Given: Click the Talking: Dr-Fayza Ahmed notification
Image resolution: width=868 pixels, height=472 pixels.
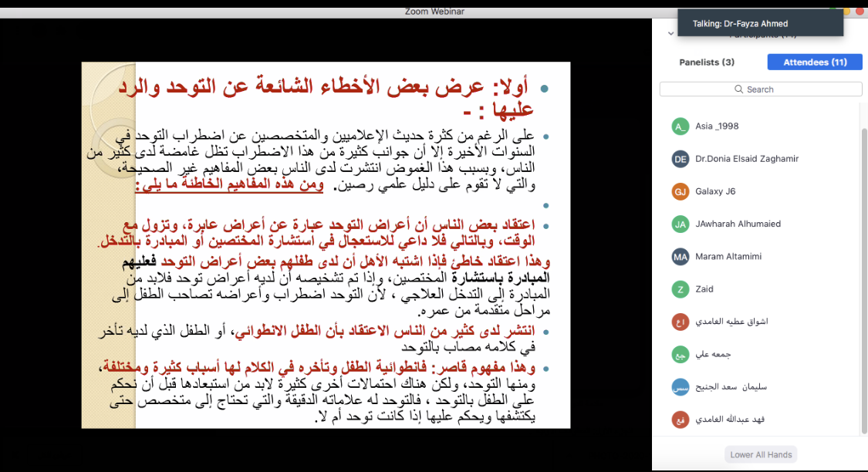Looking at the screenshot, I should [x=759, y=24].
